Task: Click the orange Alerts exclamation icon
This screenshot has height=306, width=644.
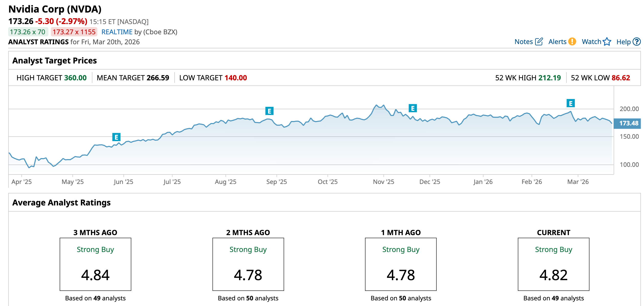Action: [x=572, y=42]
